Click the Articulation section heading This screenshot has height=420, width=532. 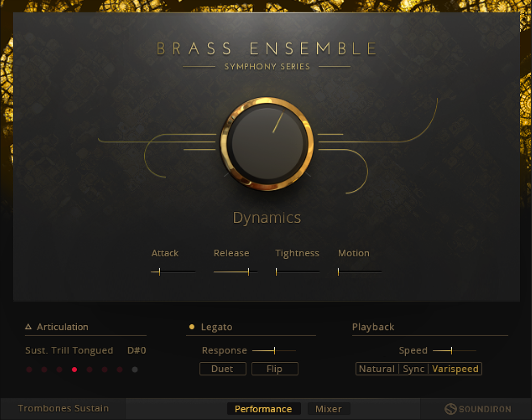(62, 327)
